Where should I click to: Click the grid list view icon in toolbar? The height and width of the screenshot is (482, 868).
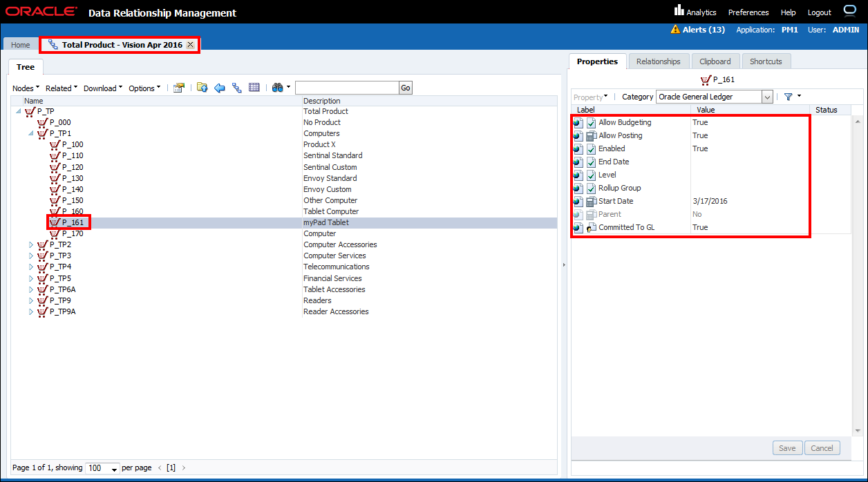(254, 88)
